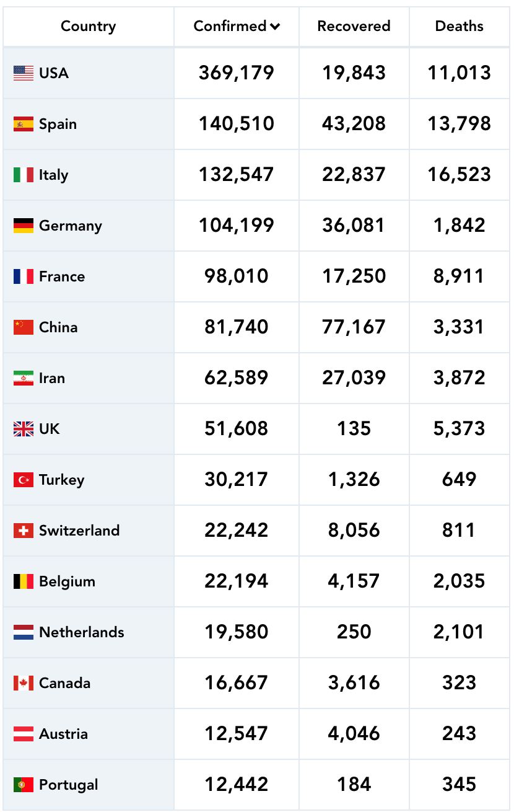The height and width of the screenshot is (812, 514).
Task: Open the Italy country link
Action: (53, 175)
